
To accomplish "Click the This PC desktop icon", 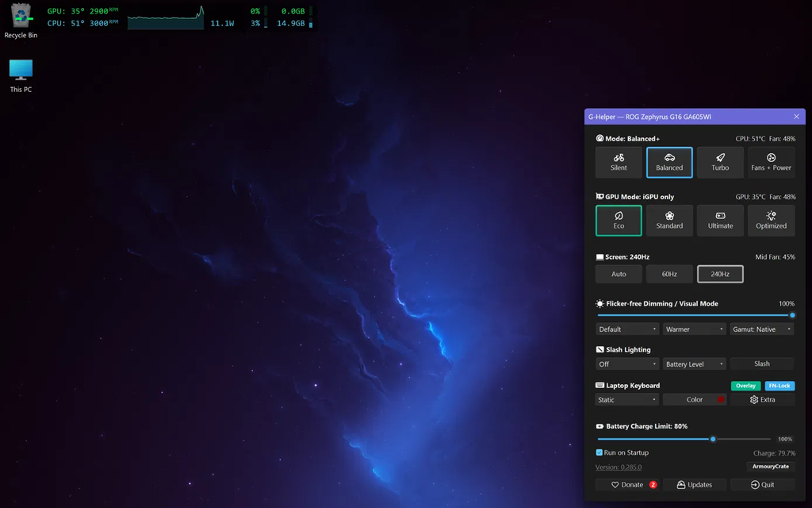I will (21, 75).
